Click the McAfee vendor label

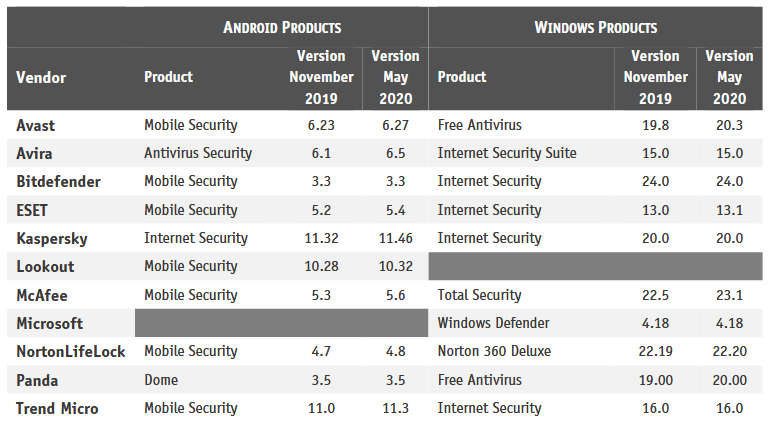42,295
